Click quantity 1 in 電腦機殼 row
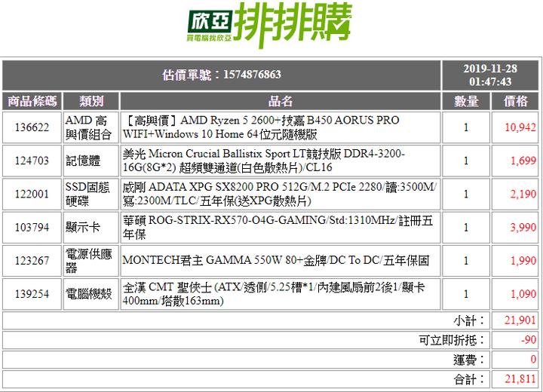Image resolution: width=543 pixels, height=392 pixels. 466,294
